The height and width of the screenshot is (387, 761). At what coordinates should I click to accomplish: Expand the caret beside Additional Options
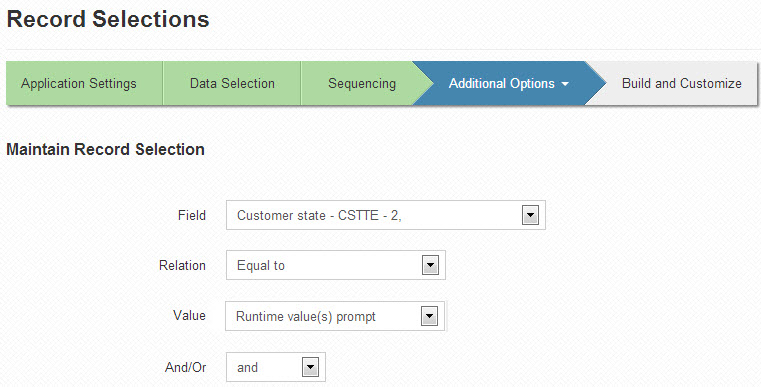(x=564, y=84)
